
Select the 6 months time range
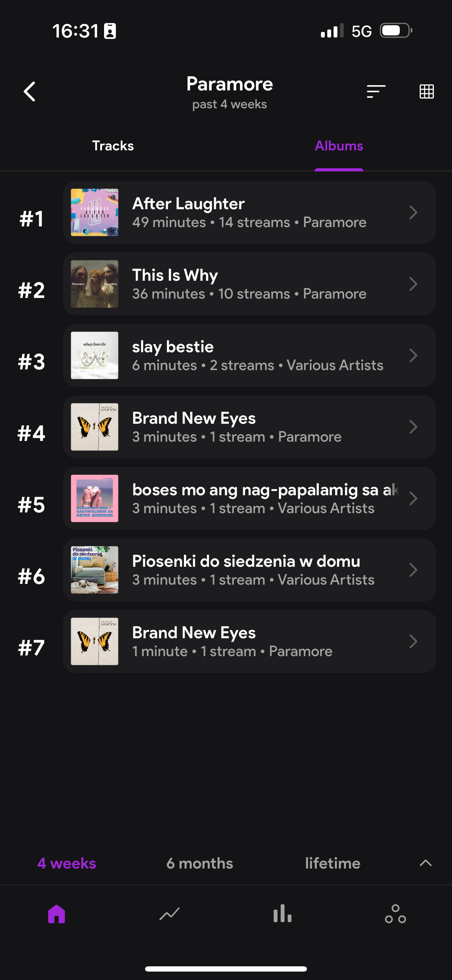pyautogui.click(x=199, y=863)
